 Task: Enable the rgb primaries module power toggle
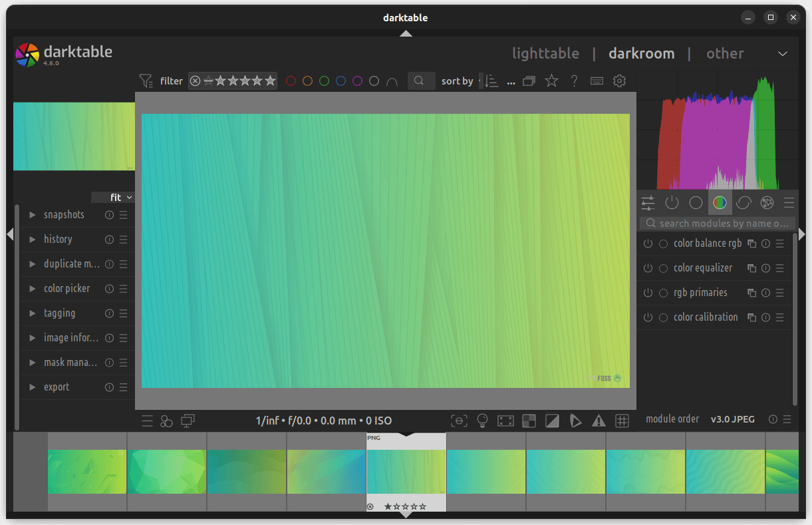(x=648, y=293)
